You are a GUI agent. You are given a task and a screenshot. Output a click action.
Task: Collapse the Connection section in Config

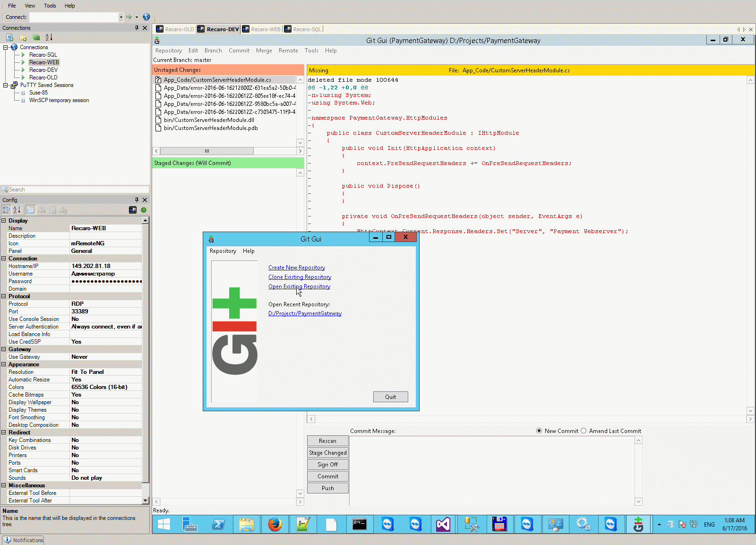click(x=4, y=259)
